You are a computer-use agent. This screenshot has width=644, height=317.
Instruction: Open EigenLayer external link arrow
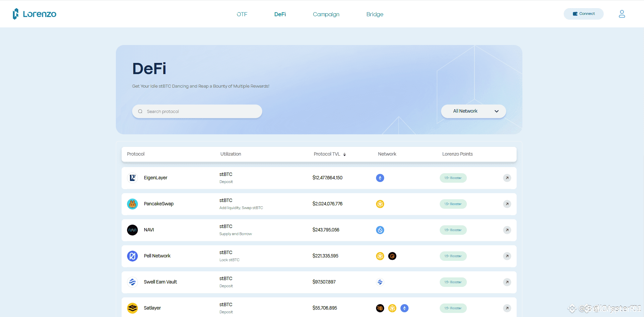coord(507,178)
